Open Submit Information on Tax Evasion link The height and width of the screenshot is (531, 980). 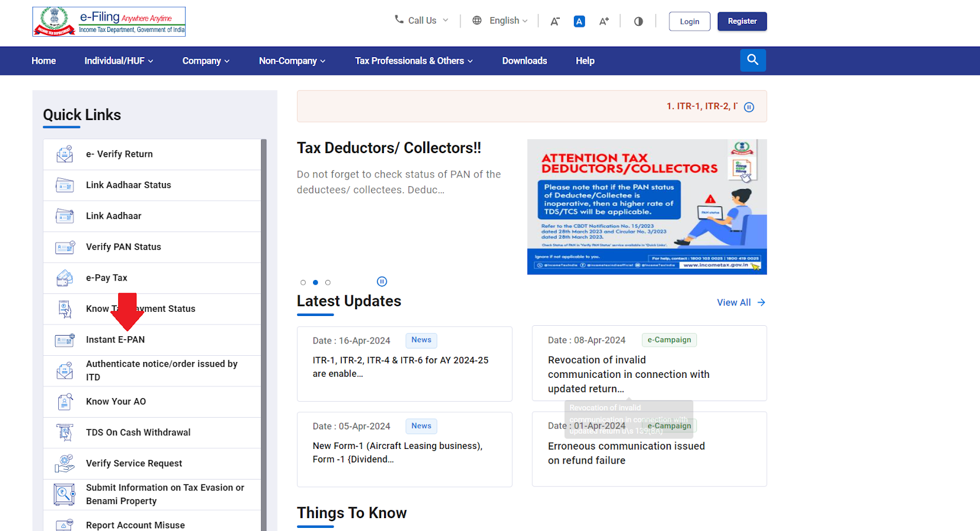coord(152,494)
